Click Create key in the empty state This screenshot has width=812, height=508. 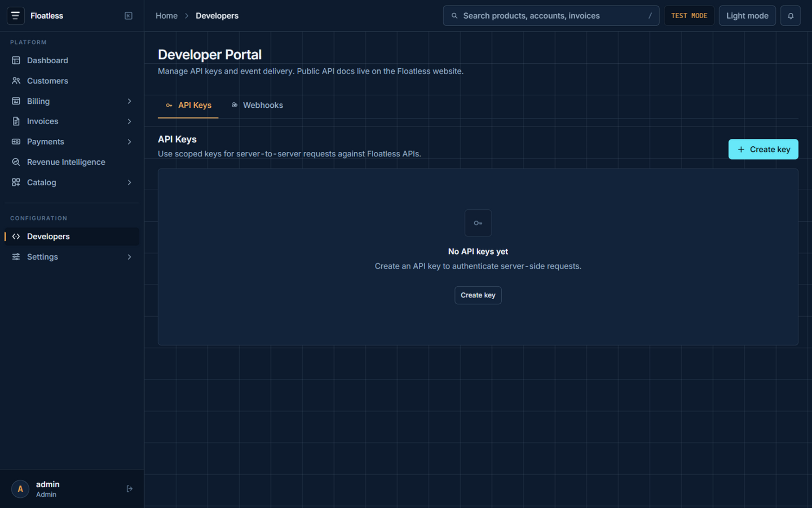[478, 295]
